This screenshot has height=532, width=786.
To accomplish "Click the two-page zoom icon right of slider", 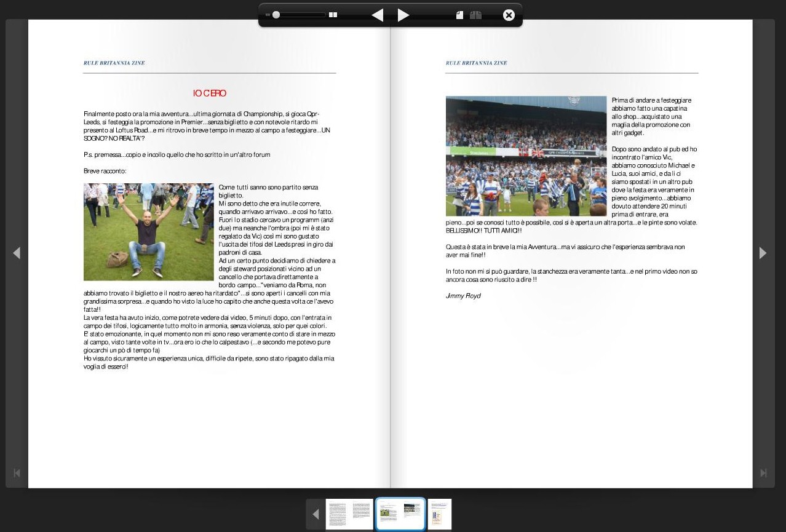I will pos(333,15).
